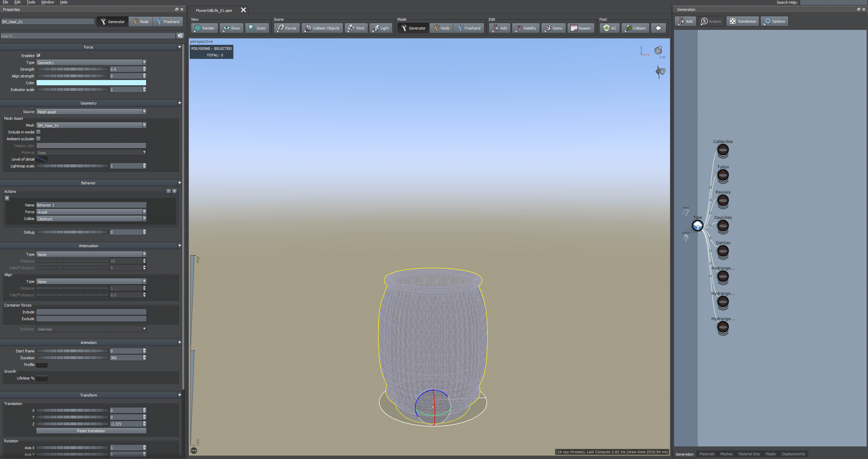Select the Tree node in Generation
This screenshot has width=868, height=459.
(698, 225)
